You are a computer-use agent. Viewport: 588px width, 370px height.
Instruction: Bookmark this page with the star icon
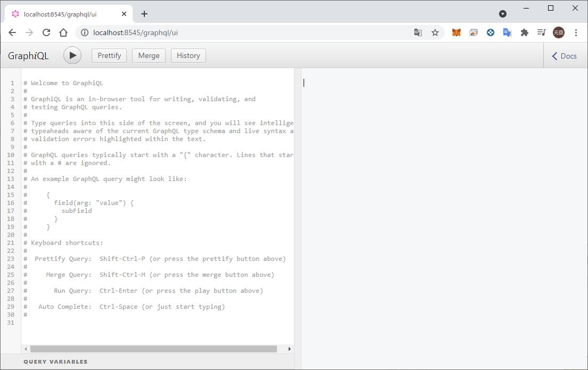click(x=435, y=32)
